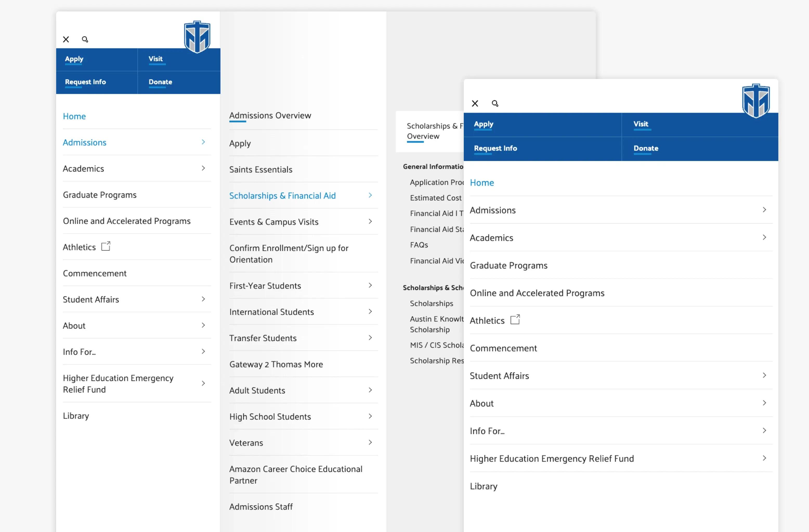Open Online and Accelerated Programs in left panel
Image resolution: width=809 pixels, height=532 pixels.
click(x=127, y=221)
